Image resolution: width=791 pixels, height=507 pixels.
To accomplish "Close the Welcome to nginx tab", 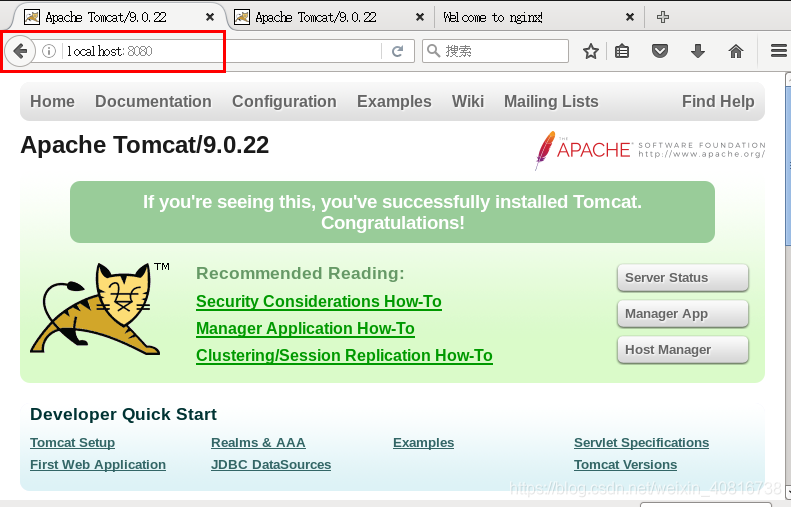I will pos(630,17).
